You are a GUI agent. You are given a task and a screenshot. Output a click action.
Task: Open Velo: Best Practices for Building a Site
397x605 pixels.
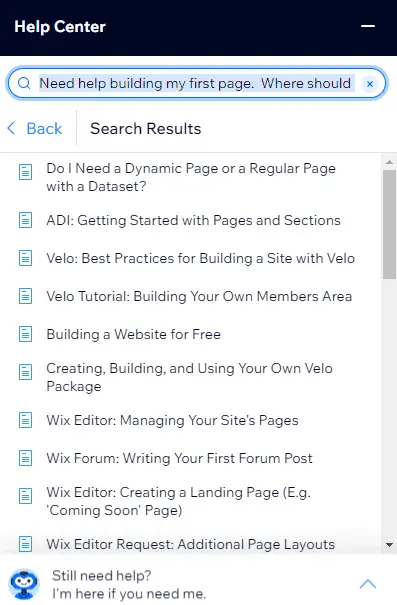click(201, 258)
